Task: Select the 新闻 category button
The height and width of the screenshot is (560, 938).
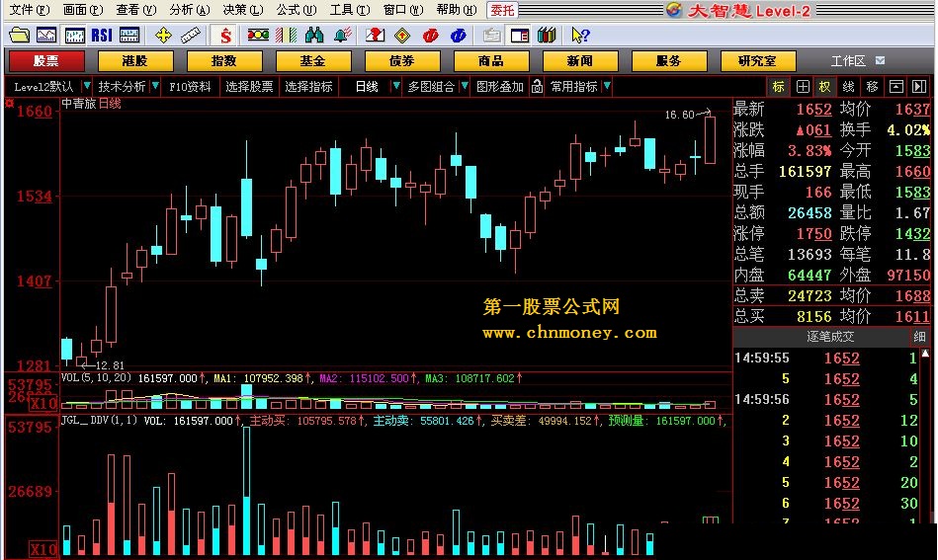Action: (x=580, y=61)
